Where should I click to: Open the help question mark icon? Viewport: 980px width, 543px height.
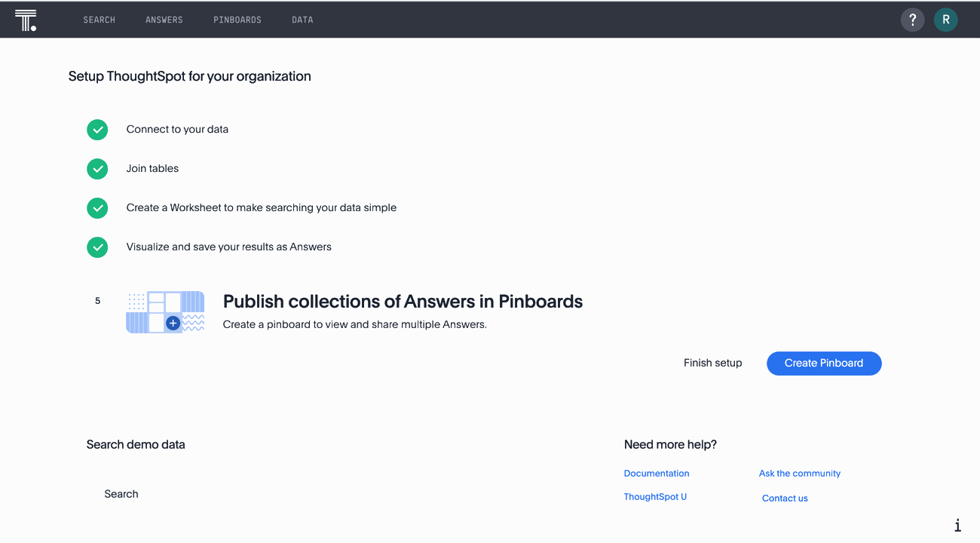coord(912,20)
